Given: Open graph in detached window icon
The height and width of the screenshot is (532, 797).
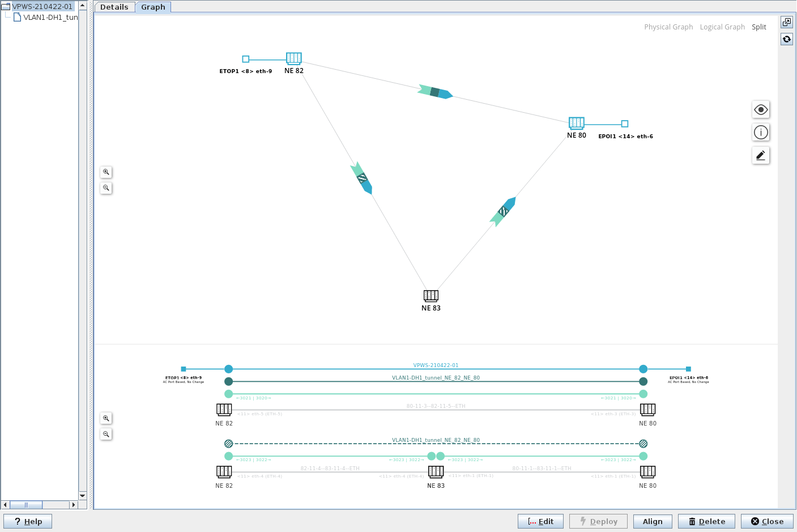Looking at the screenshot, I should pyautogui.click(x=787, y=22).
